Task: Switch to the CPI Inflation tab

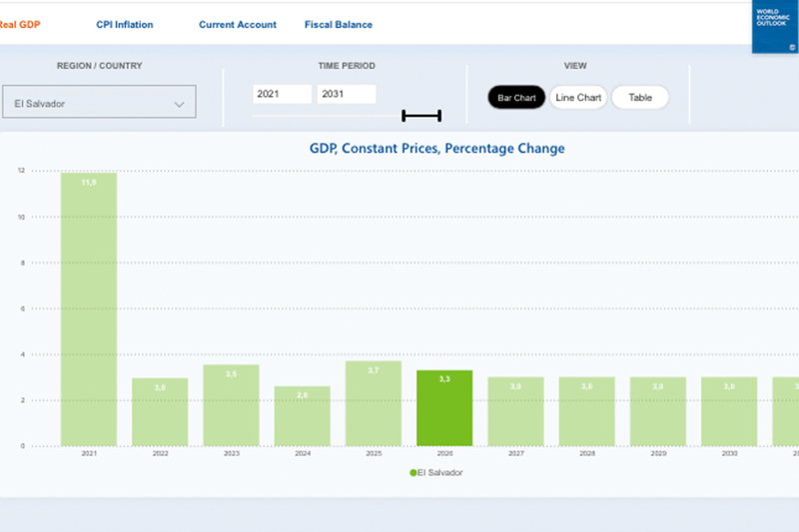Action: click(125, 25)
